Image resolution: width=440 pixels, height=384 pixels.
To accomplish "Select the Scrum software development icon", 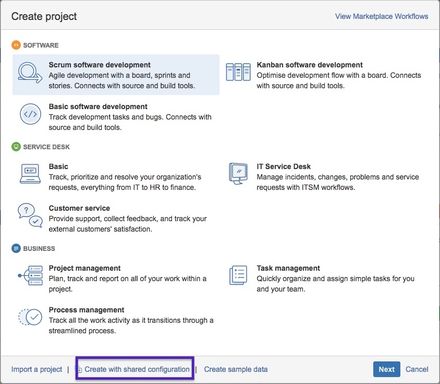I will point(30,72).
